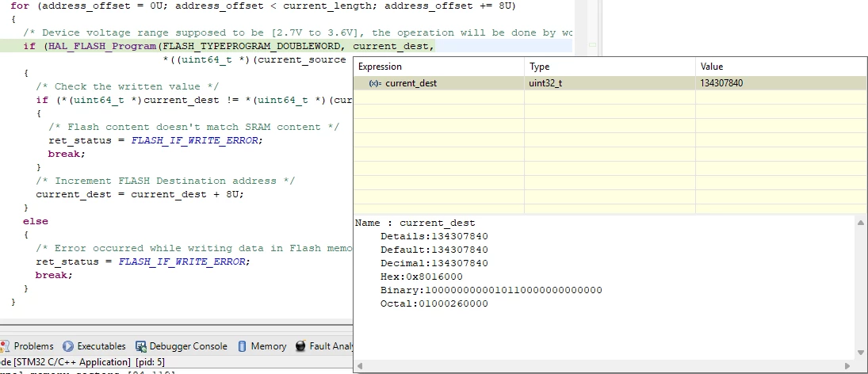Click the details pane scroll-up arrow

pos(861,223)
